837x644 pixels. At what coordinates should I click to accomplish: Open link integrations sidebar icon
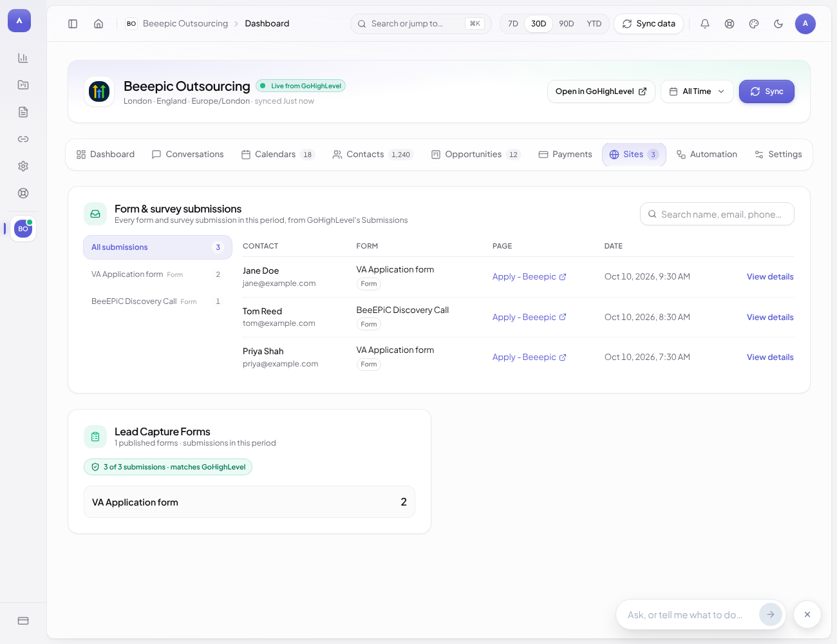click(23, 139)
